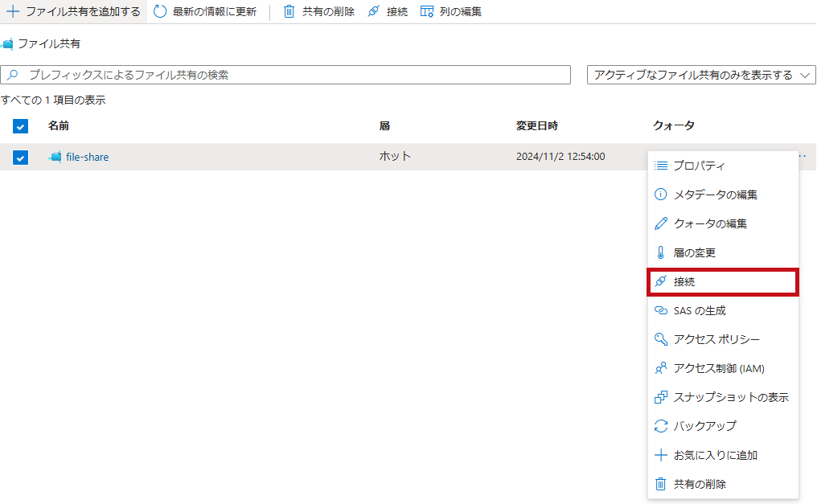Expand the アクティブなファイル共有のみを表示する dropdown
The height and width of the screenshot is (504, 817).
coord(702,75)
